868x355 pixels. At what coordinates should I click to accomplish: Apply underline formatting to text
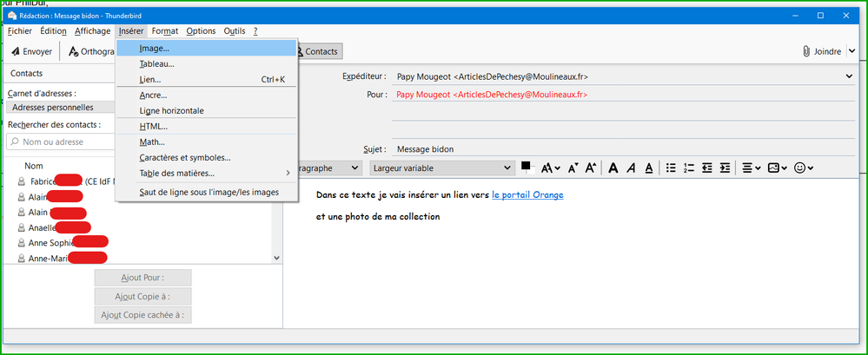647,168
